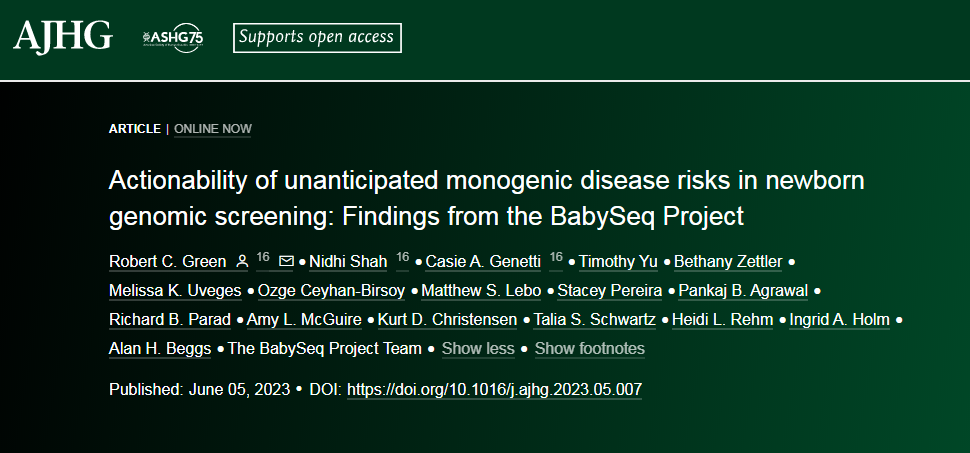970x453 pixels.
Task: Open footnote 16 next to Casie A. Genetti
Action: pyautogui.click(x=556, y=257)
